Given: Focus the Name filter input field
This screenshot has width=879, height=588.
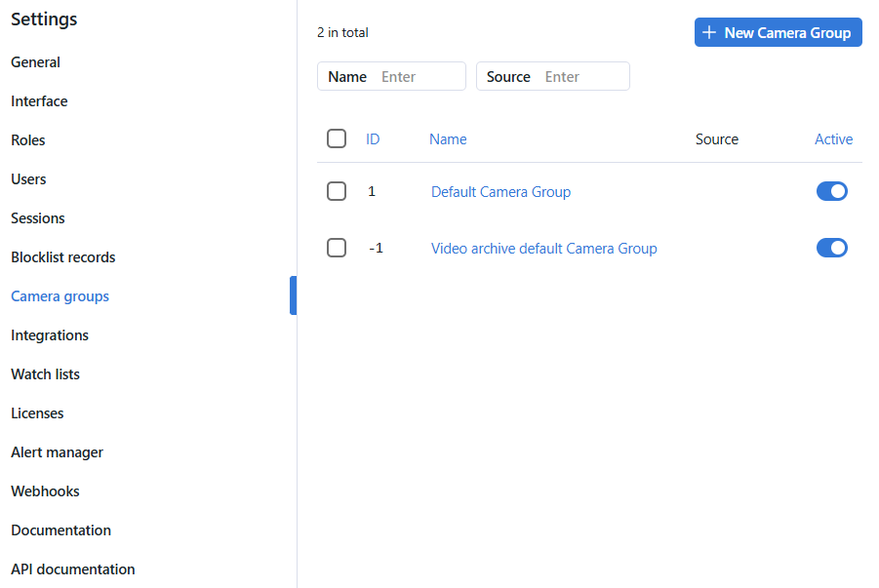Looking at the screenshot, I should point(418,76).
